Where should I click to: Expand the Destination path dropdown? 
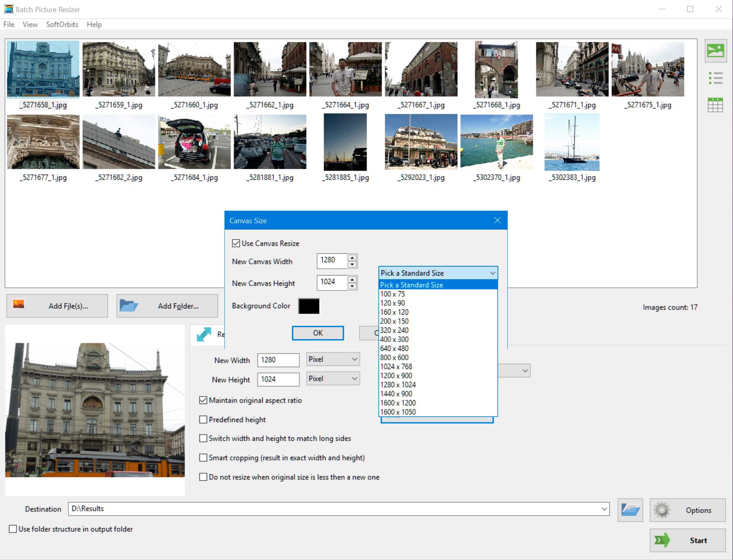click(x=604, y=509)
